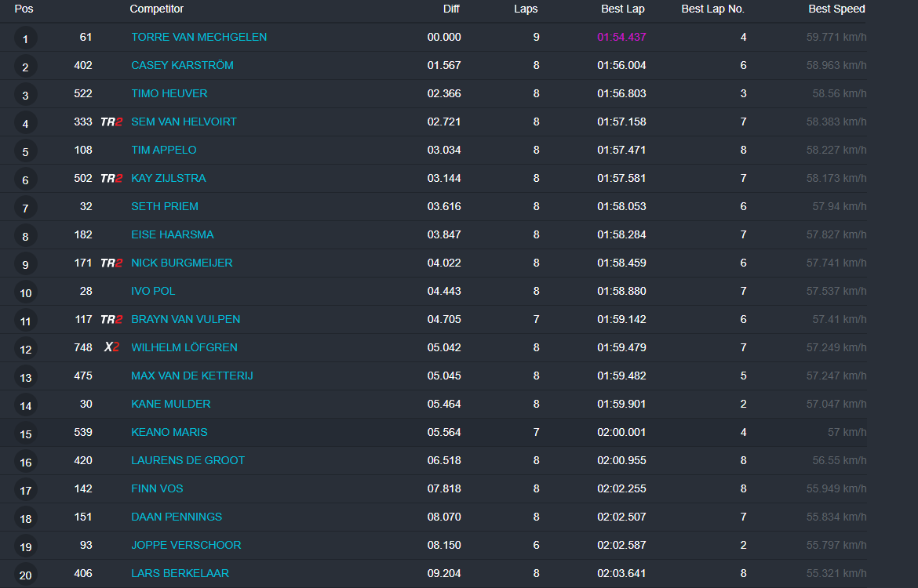The image size is (918, 588).
Task: Open Torre van Mechgelen competitor link
Action: (x=199, y=37)
